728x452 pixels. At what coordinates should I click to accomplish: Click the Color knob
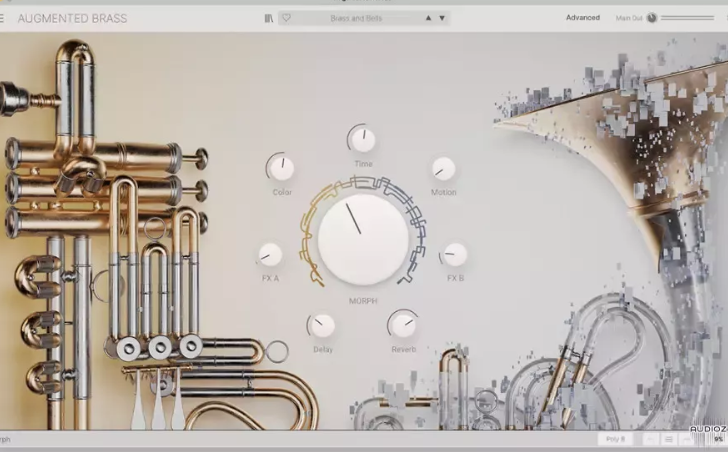(282, 168)
